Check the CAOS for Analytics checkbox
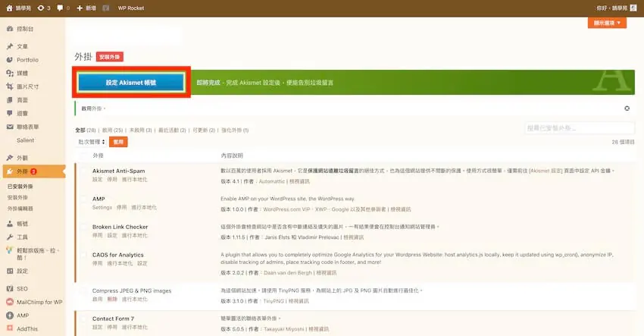Viewport: 644px width, 336px height. [83, 255]
